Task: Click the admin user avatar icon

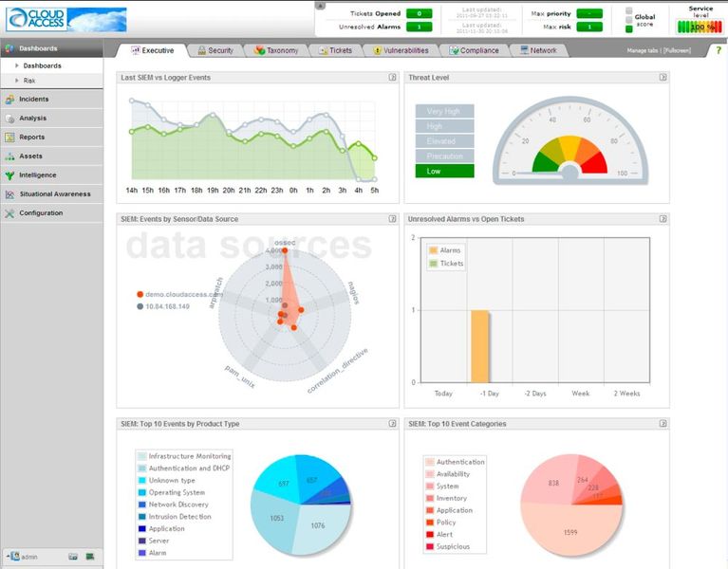Action: (x=15, y=556)
